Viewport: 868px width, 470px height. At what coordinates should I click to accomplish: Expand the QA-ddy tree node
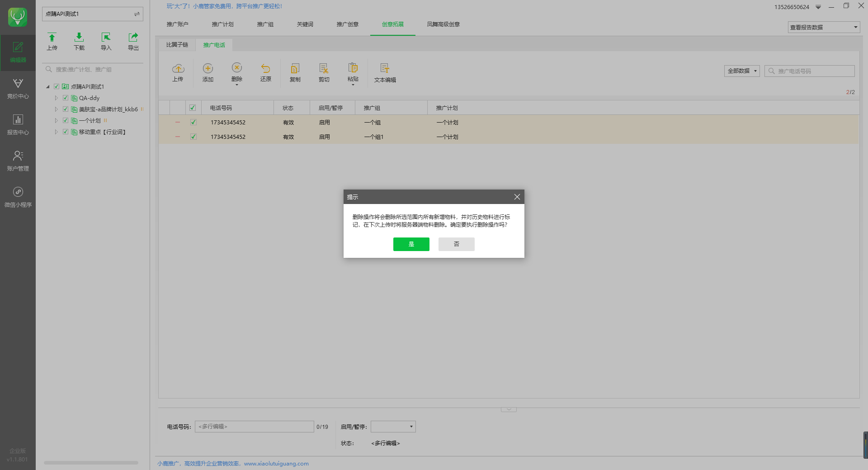pyautogui.click(x=57, y=98)
